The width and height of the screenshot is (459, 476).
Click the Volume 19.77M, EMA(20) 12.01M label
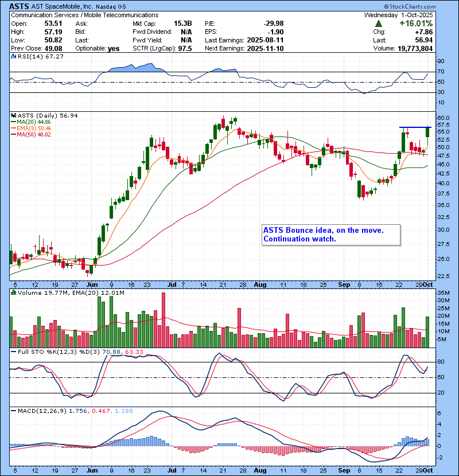coord(71,293)
